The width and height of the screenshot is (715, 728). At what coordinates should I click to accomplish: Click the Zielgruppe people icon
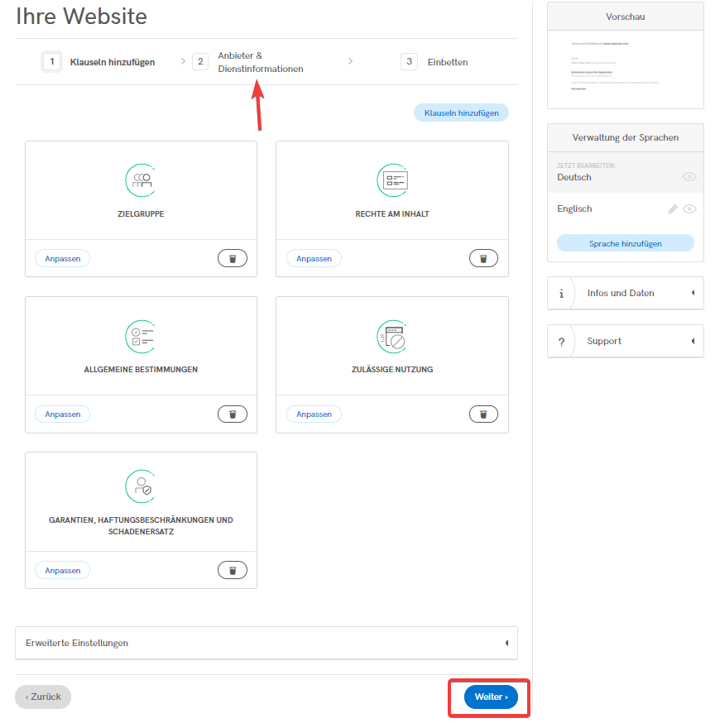pos(141,180)
